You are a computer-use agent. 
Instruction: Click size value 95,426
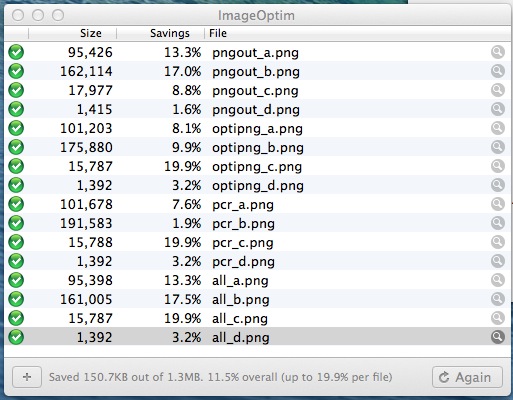(90, 52)
